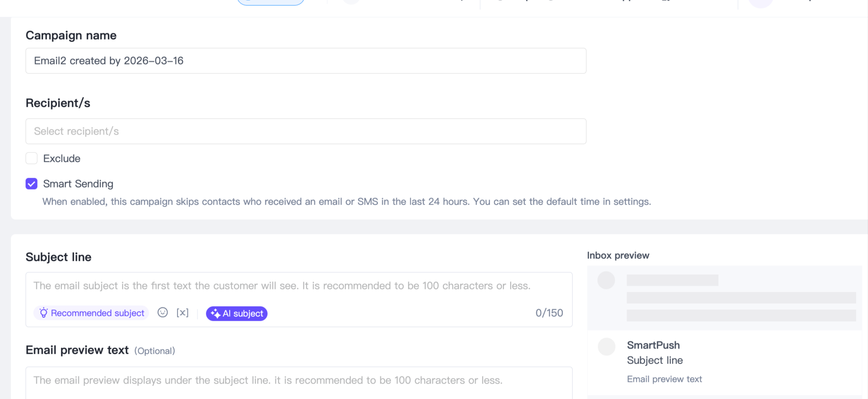868x399 pixels.
Task: Open Recommended subject suggestions
Action: tap(92, 313)
